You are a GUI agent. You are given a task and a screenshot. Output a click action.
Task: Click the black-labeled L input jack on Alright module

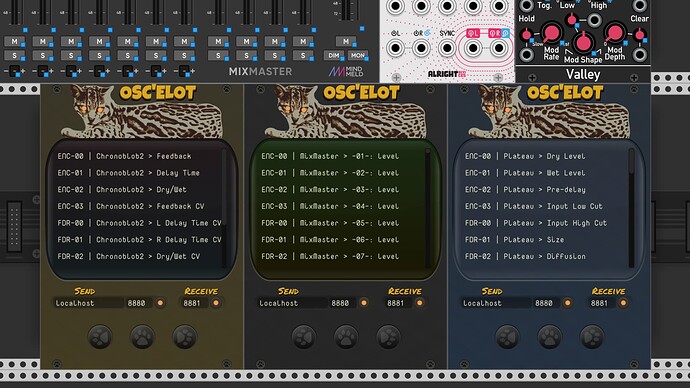point(395,48)
